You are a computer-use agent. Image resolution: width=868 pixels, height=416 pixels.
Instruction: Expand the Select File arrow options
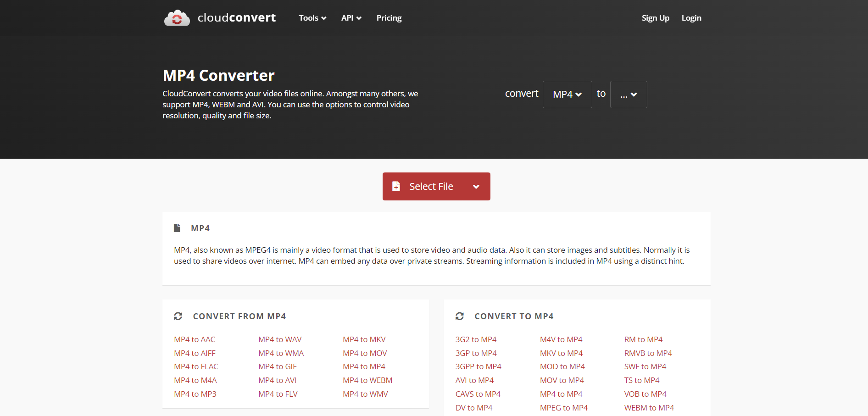tap(476, 187)
